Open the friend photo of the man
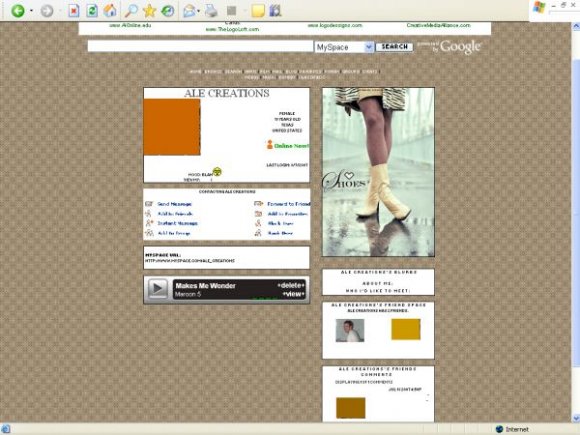The width and height of the screenshot is (580, 435). [350, 330]
